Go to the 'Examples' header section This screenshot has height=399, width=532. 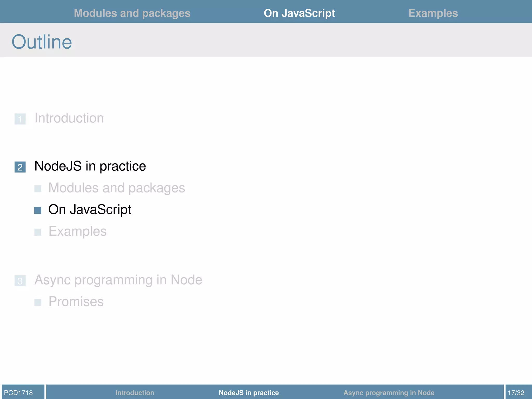[433, 13]
